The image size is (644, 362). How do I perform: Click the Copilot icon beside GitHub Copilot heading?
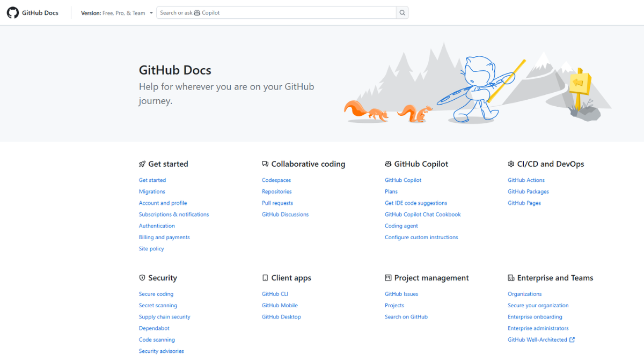[387, 164]
